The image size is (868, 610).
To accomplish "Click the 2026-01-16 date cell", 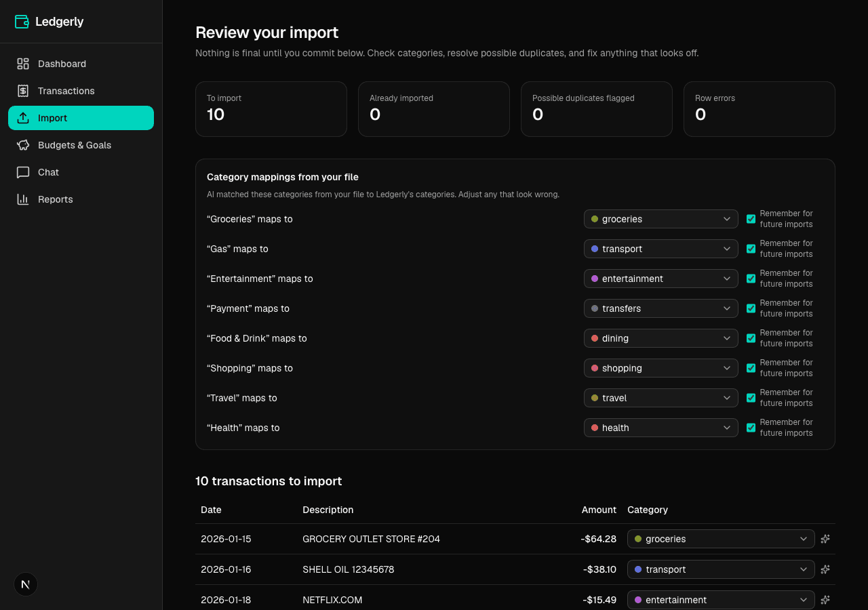I will 226,569.
